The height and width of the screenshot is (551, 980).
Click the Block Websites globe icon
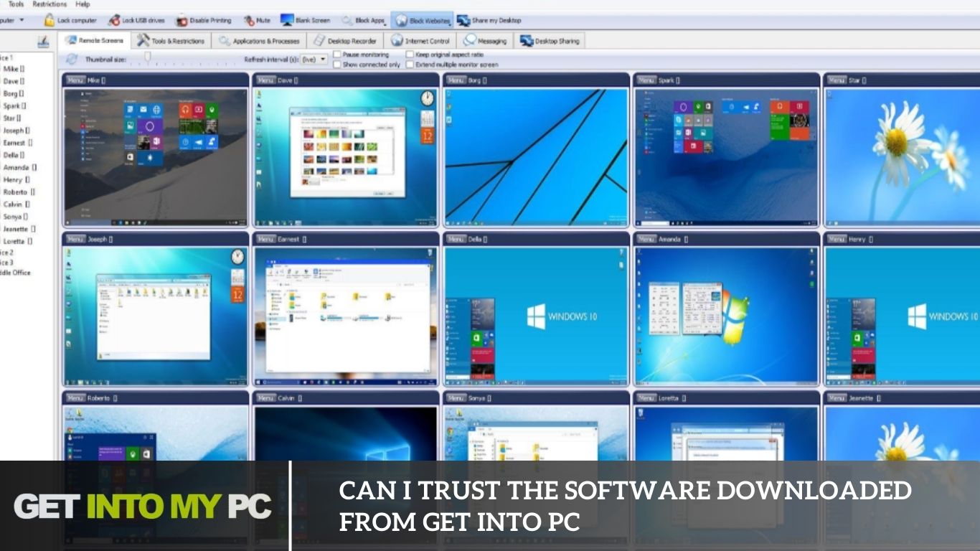(401, 21)
